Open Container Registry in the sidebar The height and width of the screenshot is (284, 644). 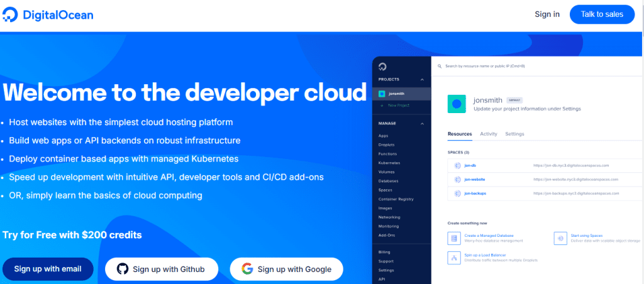(396, 199)
